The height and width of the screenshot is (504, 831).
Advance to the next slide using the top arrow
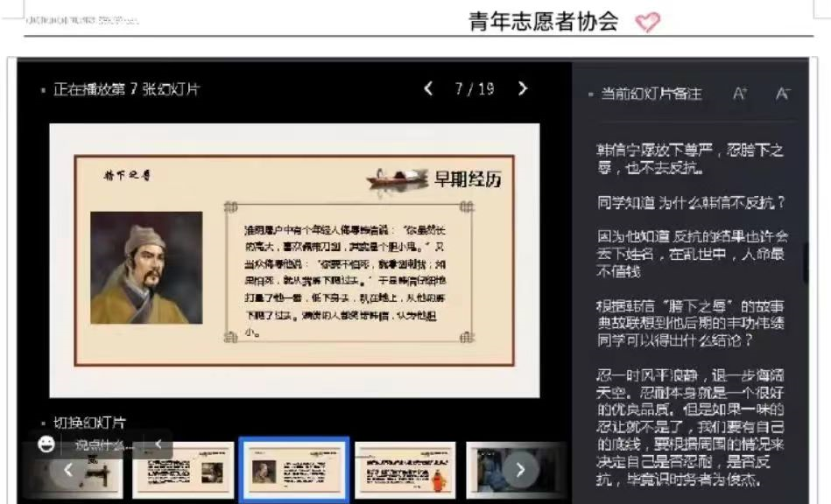click(523, 88)
